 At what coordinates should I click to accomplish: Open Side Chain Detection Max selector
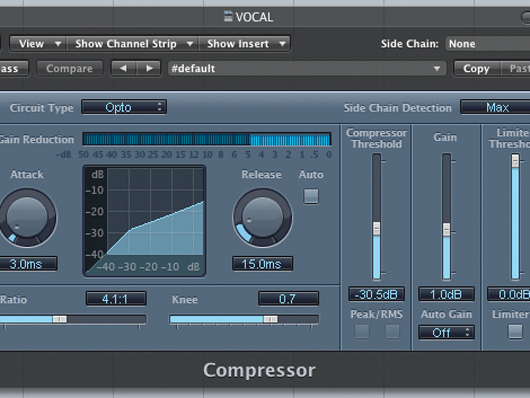(x=495, y=108)
